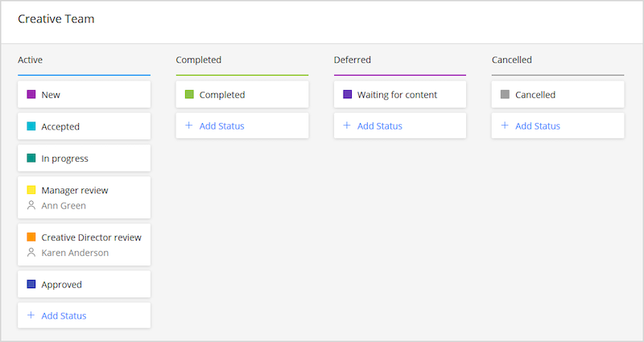
Task: Click the cyan swatch of Accepted status
Action: click(x=31, y=126)
